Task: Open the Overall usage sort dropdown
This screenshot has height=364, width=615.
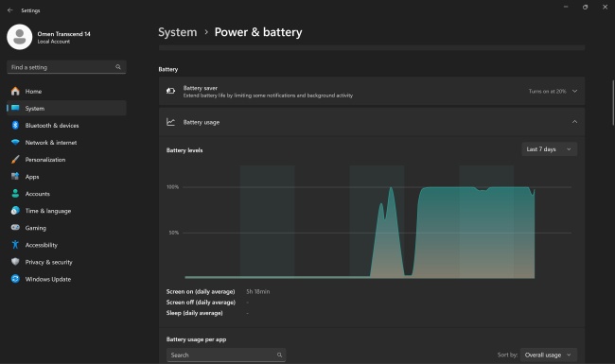Action: (x=549, y=355)
